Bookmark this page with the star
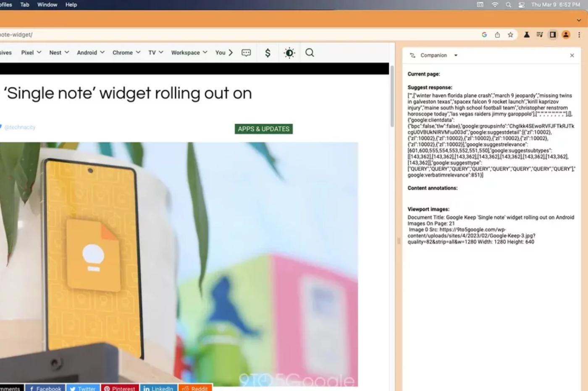 pos(510,35)
